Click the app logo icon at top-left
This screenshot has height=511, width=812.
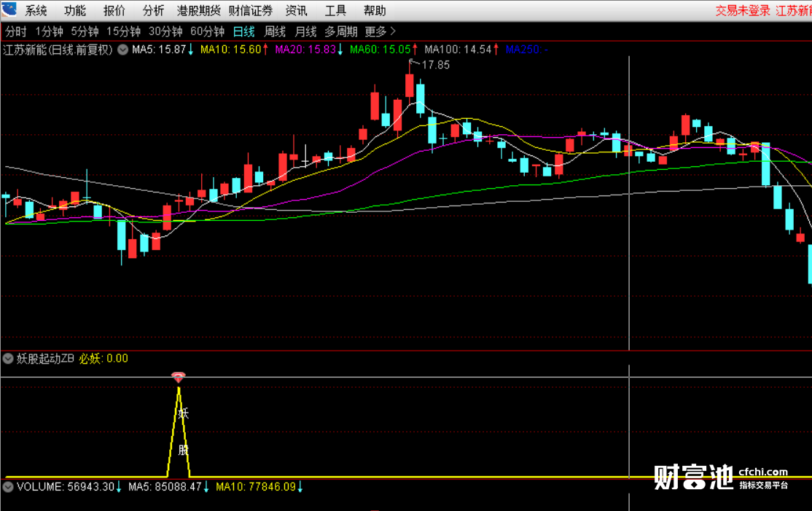(9, 8)
